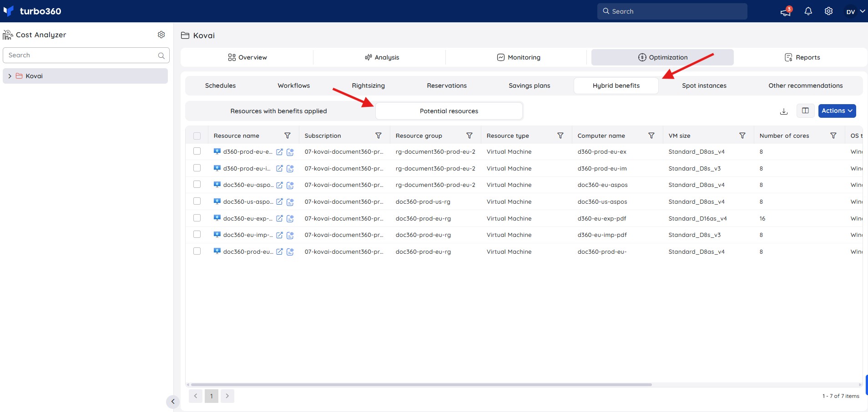The width and height of the screenshot is (868, 412).
Task: Open doc360-prod-eu... external link icon
Action: click(279, 252)
